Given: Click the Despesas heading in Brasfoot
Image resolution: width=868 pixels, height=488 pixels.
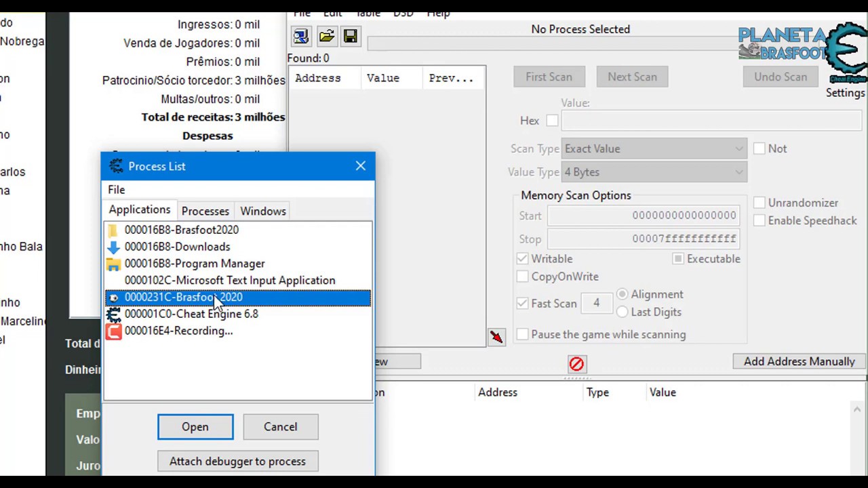Looking at the screenshot, I should point(208,136).
